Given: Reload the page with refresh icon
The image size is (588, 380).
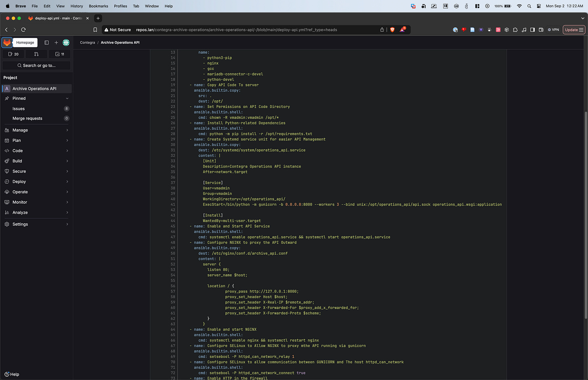Looking at the screenshot, I should 23,29.
